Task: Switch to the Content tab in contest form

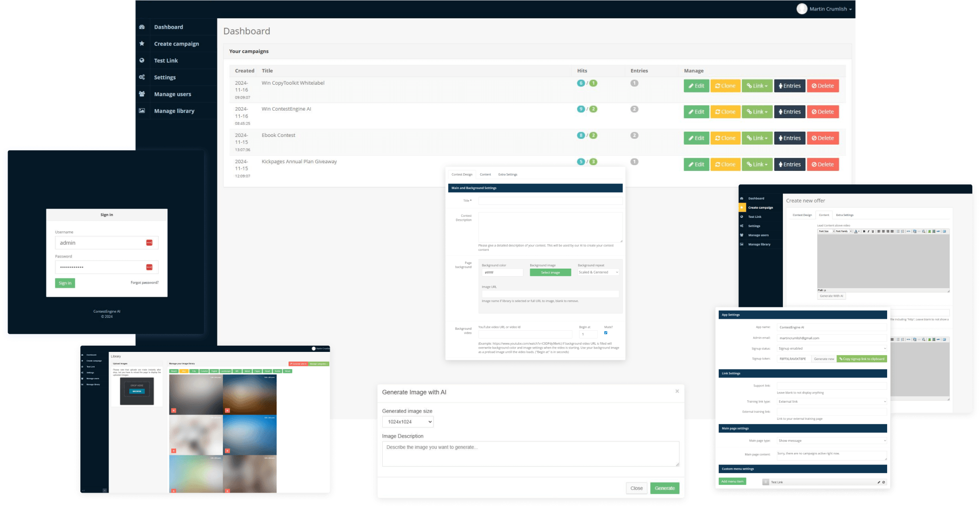Action: 485,174
